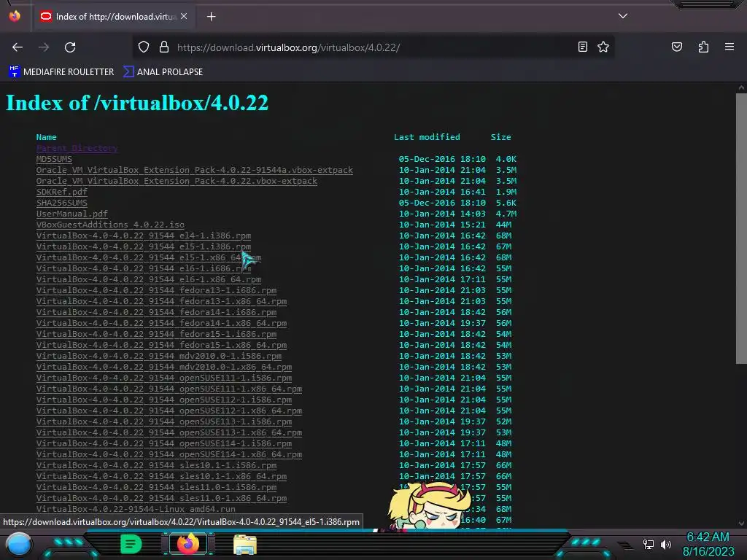Image resolution: width=747 pixels, height=560 pixels.
Task: Download the MD5SUMS file
Action: [54, 159]
